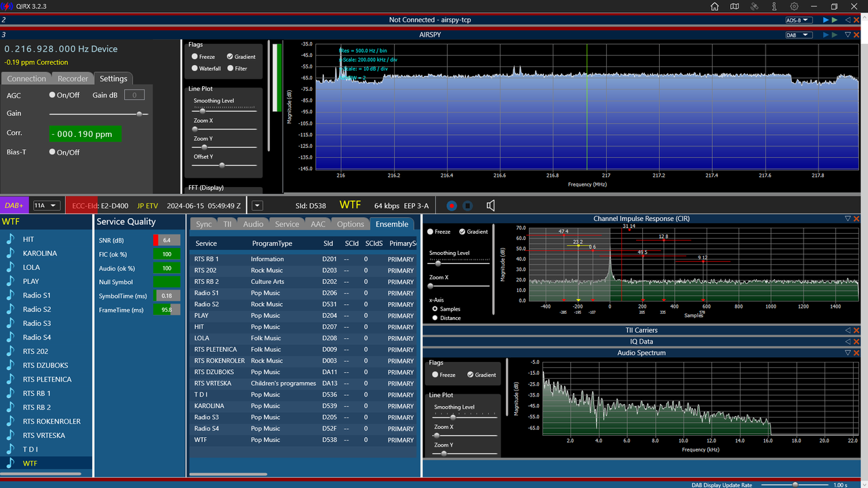
Task: Click the stop button next to record
Action: click(x=468, y=205)
